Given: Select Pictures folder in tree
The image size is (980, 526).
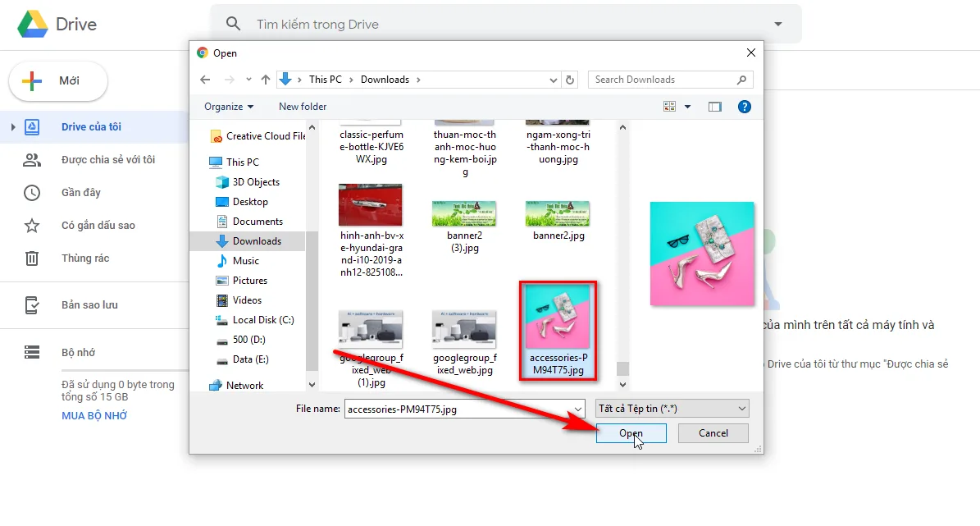Looking at the screenshot, I should [242, 280].
